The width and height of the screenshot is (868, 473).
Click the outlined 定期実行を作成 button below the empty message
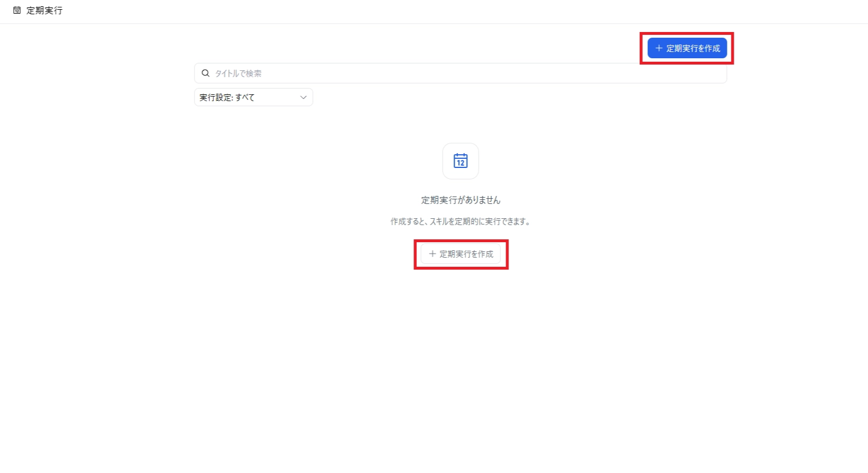pyautogui.click(x=461, y=254)
